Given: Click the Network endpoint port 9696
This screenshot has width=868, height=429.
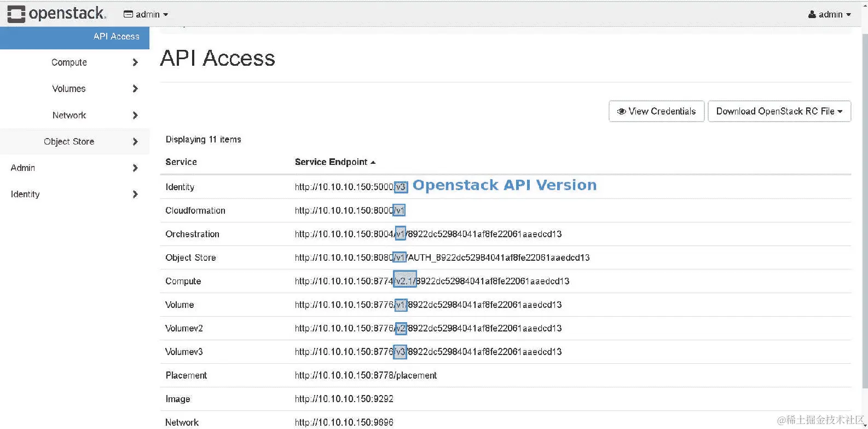Looking at the screenshot, I should 344,422.
